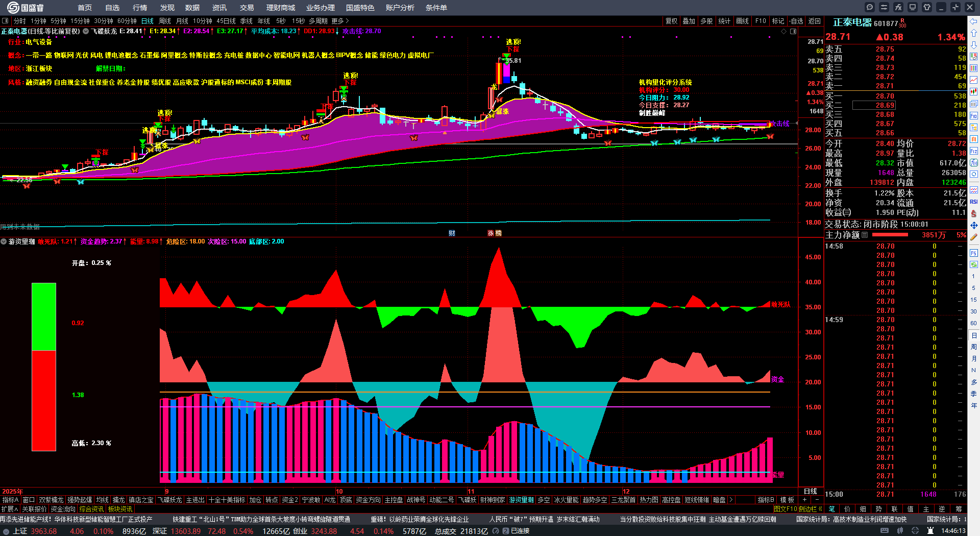This screenshot has width=980, height=536.
Task: Open the 交易 menu
Action: click(x=247, y=8)
